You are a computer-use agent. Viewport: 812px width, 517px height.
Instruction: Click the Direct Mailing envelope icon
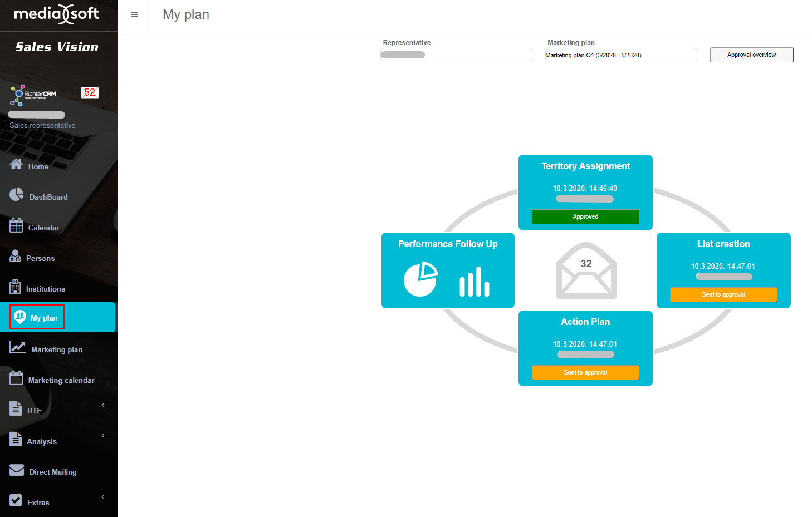[17, 471]
